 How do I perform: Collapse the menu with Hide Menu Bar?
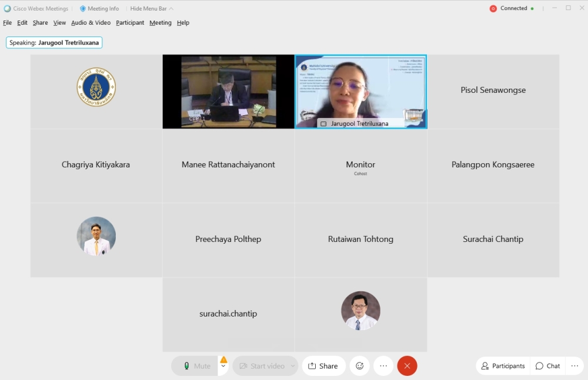(x=152, y=9)
